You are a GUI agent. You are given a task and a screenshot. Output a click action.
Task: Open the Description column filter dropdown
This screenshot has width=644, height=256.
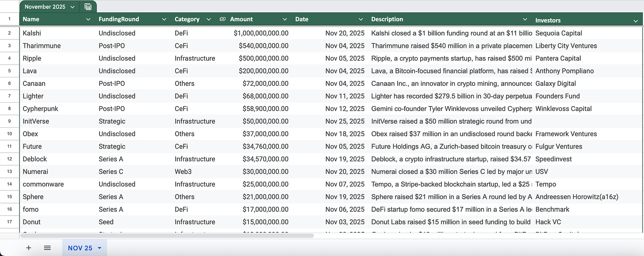(525, 19)
